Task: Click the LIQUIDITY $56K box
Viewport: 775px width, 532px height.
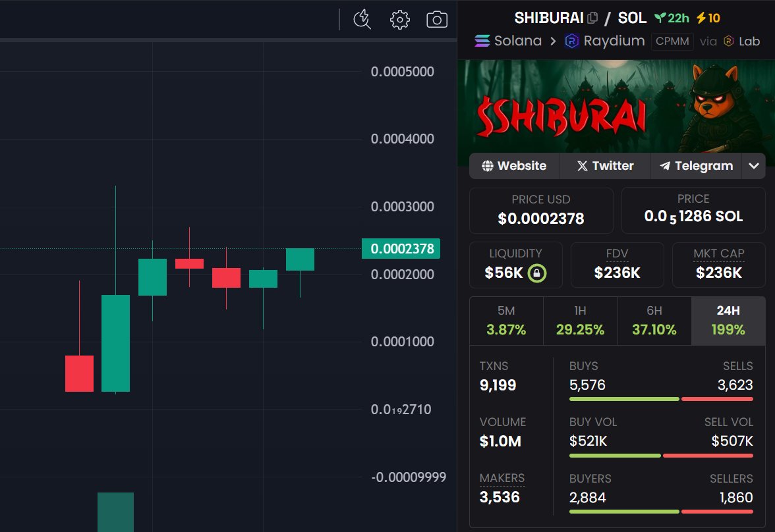Action: tap(515, 265)
